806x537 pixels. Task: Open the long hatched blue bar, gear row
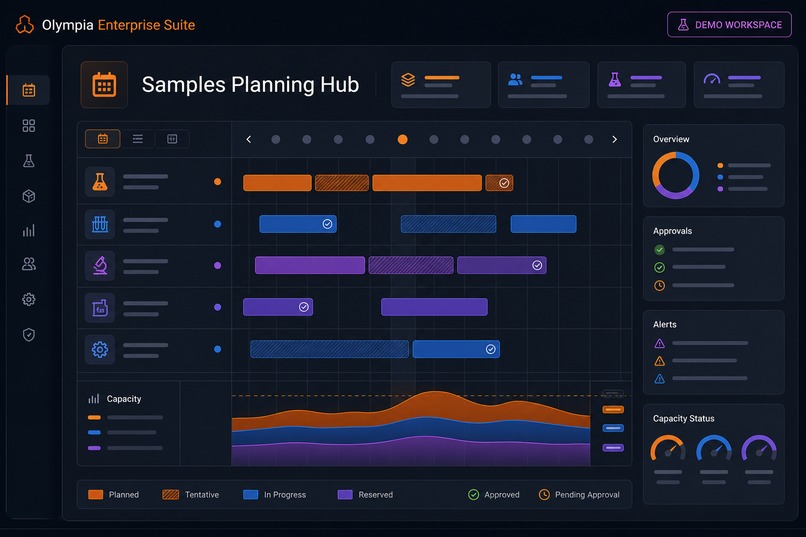329,349
